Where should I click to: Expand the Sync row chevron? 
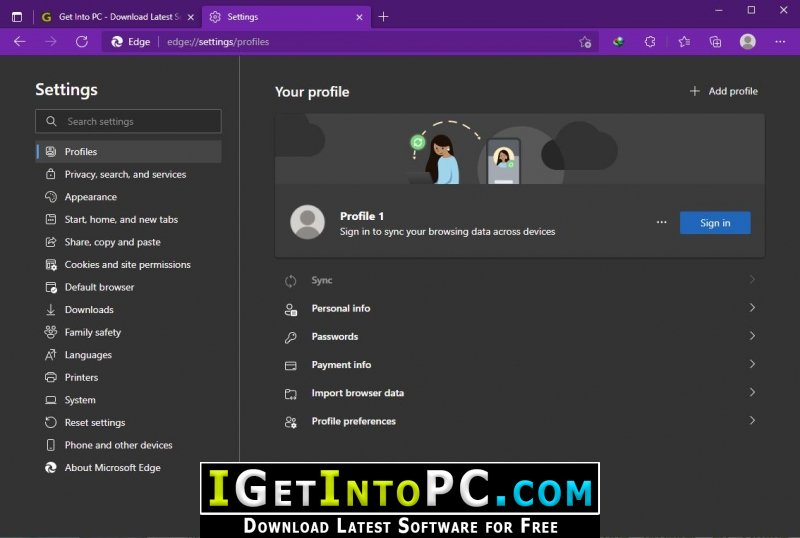point(752,279)
